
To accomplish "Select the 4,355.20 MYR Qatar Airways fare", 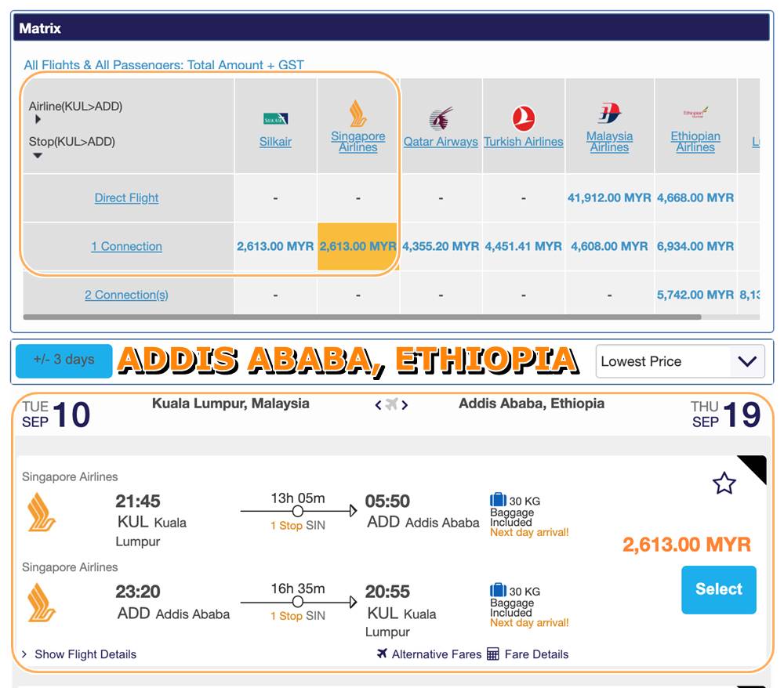I will 441,246.
